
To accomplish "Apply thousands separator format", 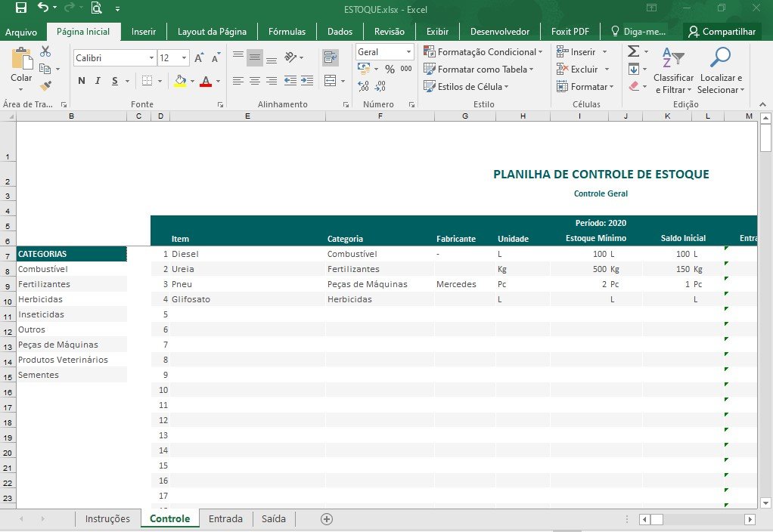I will click(406, 70).
